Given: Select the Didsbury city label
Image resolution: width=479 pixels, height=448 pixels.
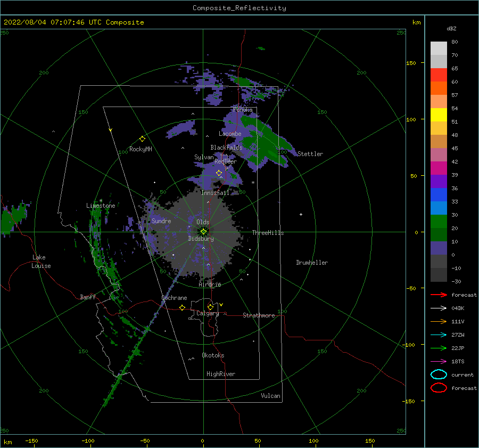Looking at the screenshot, I should tap(201, 239).
